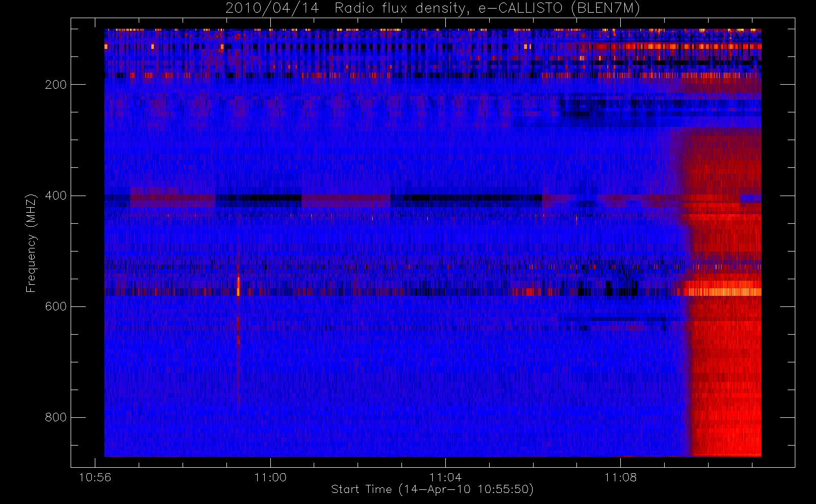This screenshot has height=504, width=816.
Task: Click the '400' frequency tick label
Action: 56,196
